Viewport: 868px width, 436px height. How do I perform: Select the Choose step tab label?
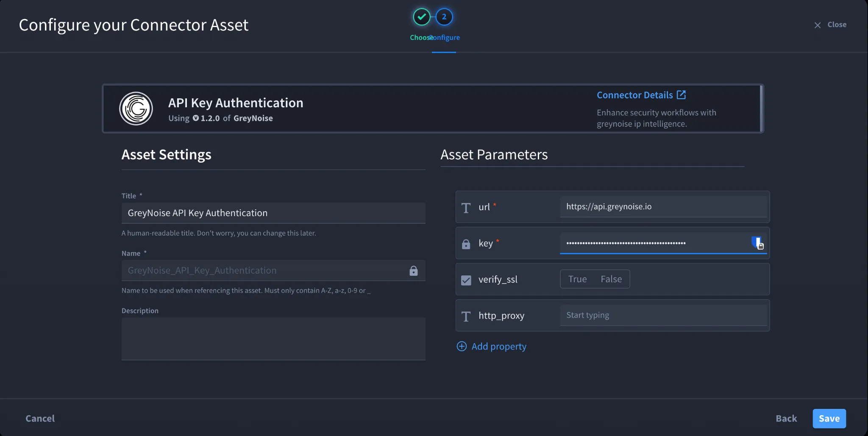[421, 37]
